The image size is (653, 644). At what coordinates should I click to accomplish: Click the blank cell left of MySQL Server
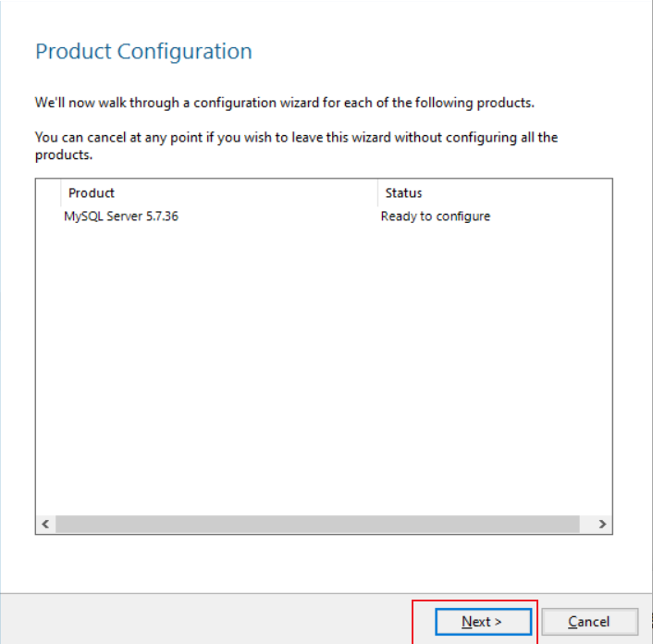(49, 217)
